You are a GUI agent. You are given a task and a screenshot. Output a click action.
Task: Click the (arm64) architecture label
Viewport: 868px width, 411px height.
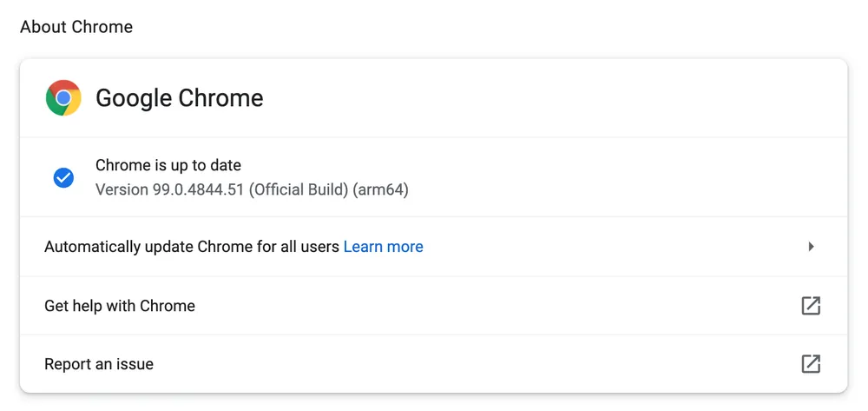[380, 189]
